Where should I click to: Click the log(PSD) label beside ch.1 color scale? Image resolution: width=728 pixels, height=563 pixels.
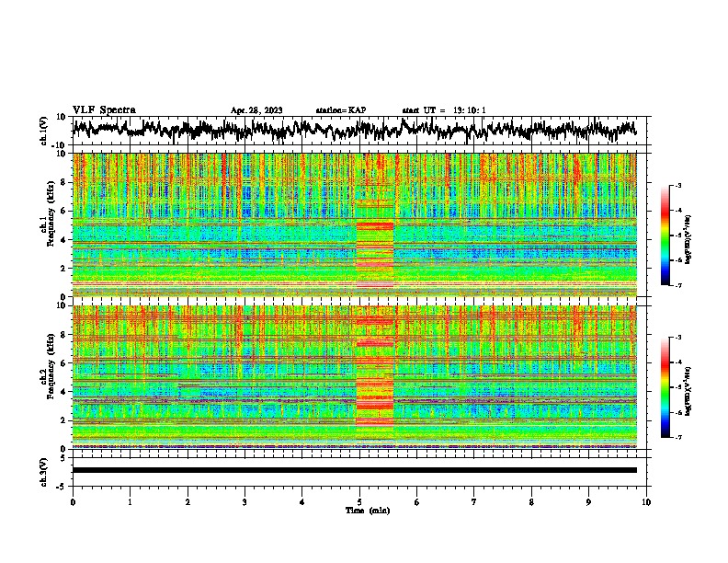688,239
